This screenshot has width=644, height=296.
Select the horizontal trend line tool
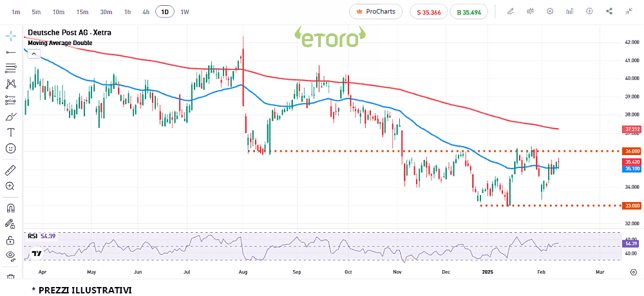[x=10, y=52]
